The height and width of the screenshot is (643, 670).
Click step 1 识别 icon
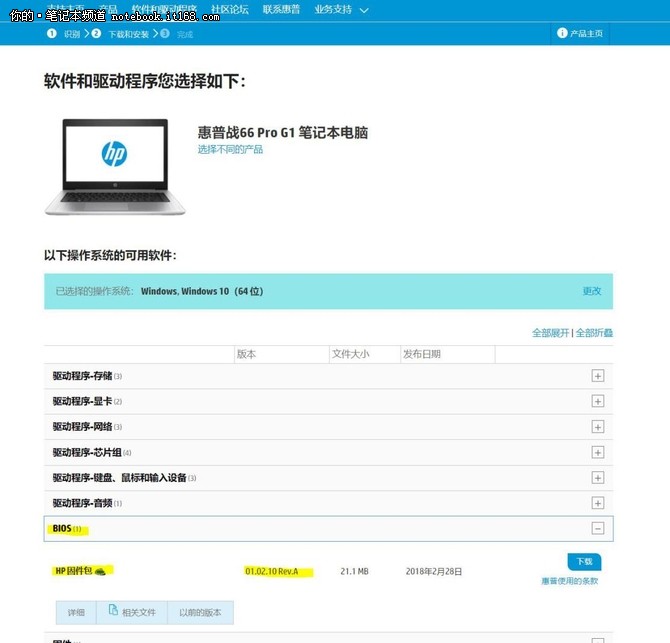(52, 33)
